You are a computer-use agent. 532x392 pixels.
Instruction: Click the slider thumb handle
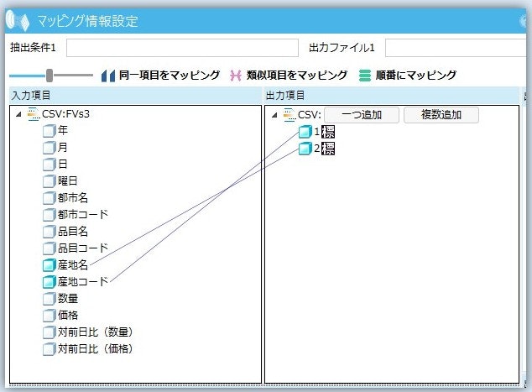[x=50, y=76]
